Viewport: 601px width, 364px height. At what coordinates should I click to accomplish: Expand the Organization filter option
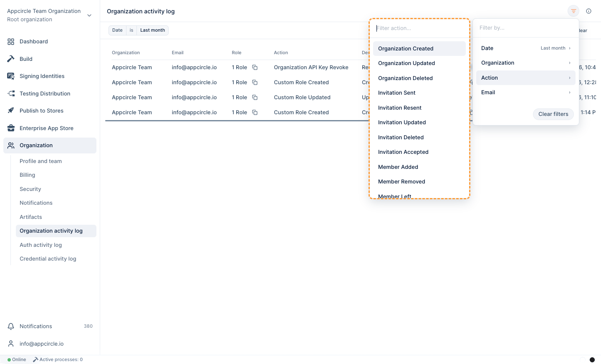525,63
